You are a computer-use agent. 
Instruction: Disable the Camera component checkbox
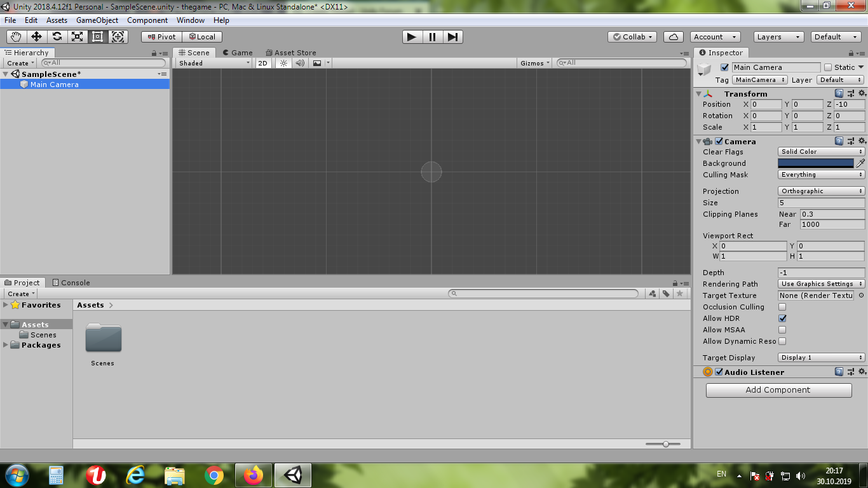pyautogui.click(x=719, y=141)
